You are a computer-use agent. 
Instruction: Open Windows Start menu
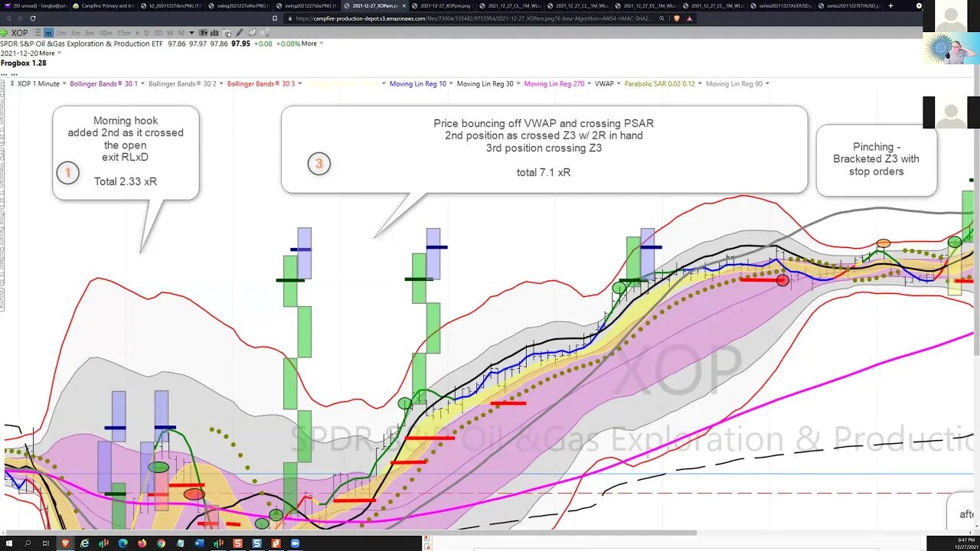pyautogui.click(x=9, y=543)
